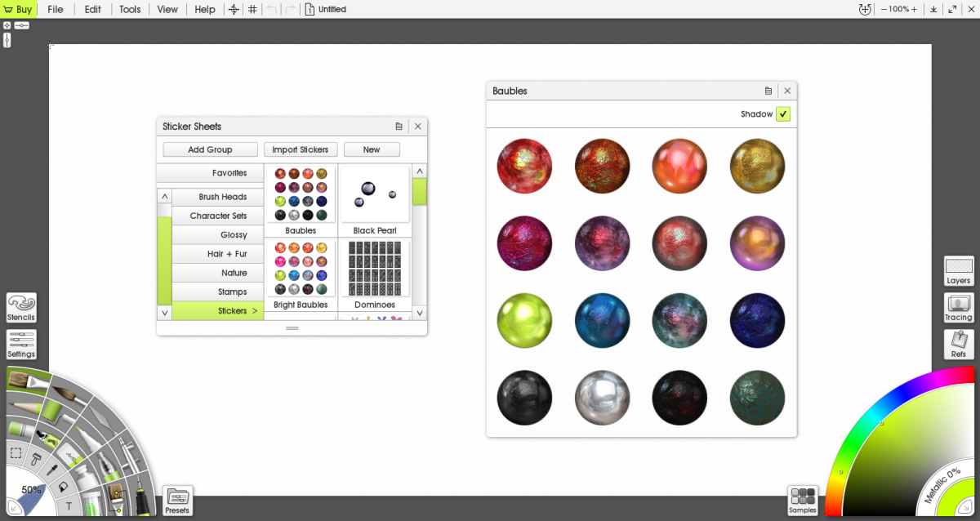Open the Stencils panel
Viewport: 980px width, 521px height.
[21, 308]
